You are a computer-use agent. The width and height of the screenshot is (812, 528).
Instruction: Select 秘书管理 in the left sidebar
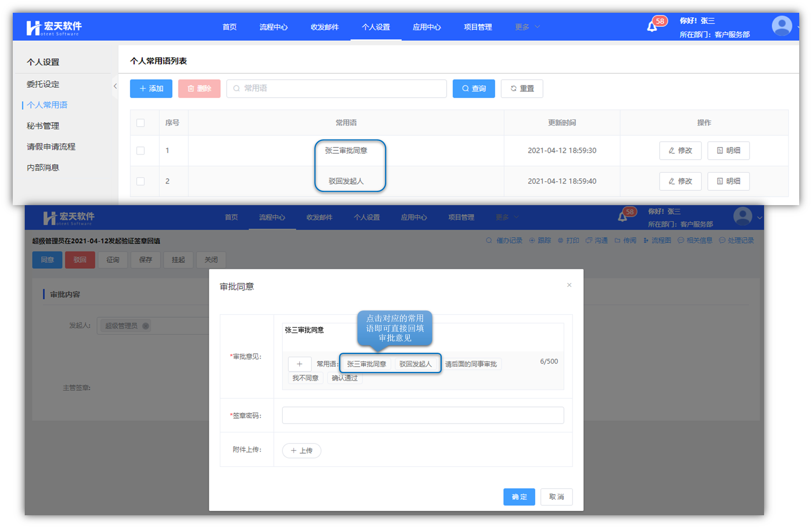tap(43, 126)
